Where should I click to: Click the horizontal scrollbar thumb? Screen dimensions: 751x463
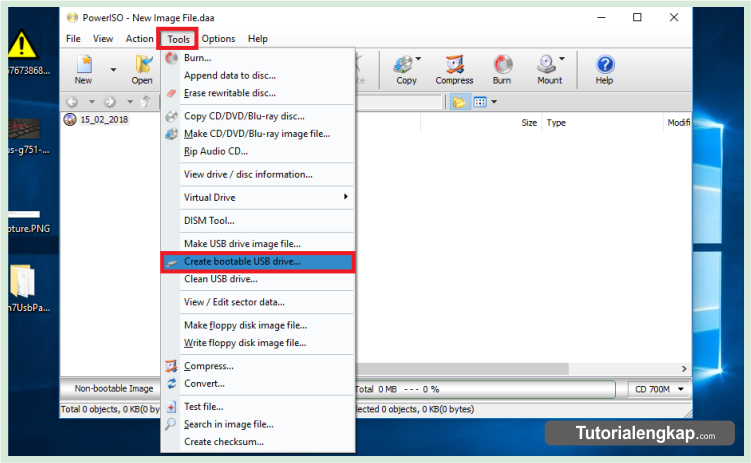[x=462, y=369]
